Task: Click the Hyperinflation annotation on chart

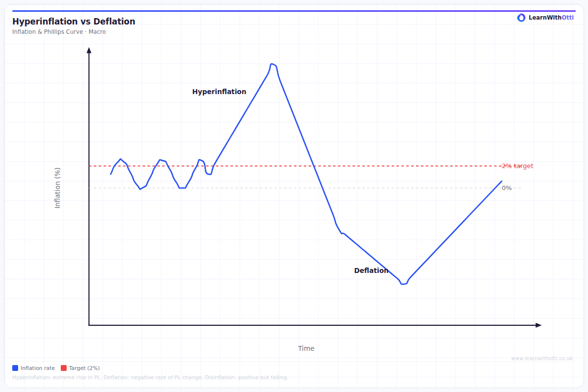Action: (x=219, y=92)
